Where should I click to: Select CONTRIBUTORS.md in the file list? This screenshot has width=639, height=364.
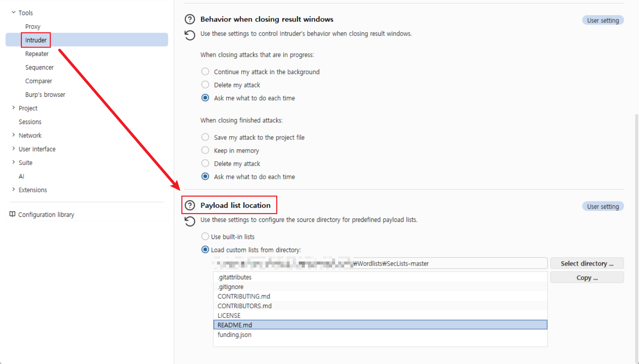380,306
